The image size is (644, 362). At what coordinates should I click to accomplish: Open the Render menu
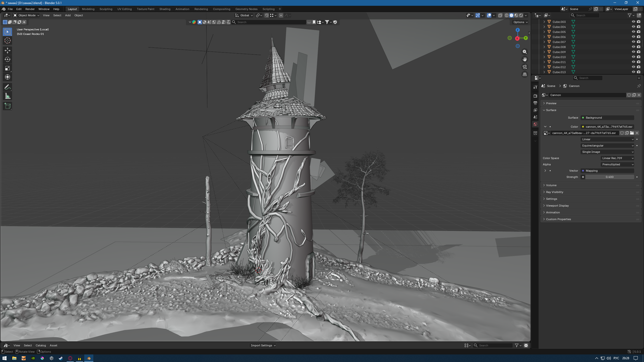[30, 9]
